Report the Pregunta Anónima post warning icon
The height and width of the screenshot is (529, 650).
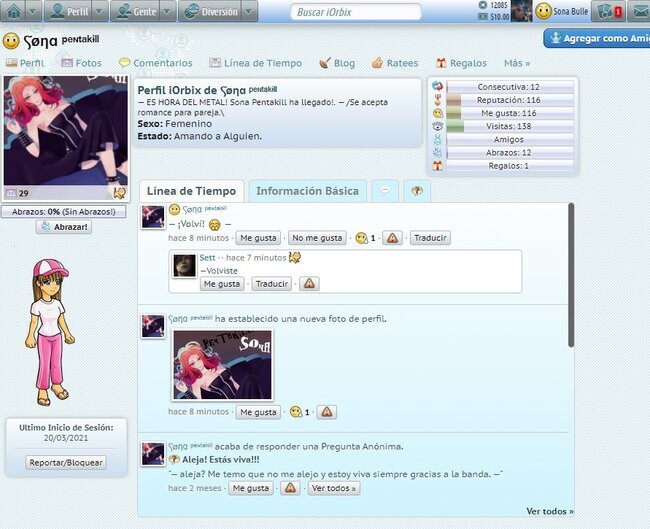[x=290, y=488]
